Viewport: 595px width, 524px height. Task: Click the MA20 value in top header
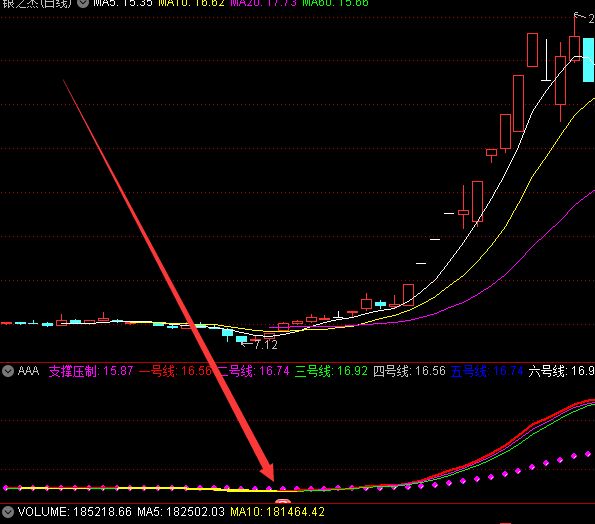click(263, 3)
